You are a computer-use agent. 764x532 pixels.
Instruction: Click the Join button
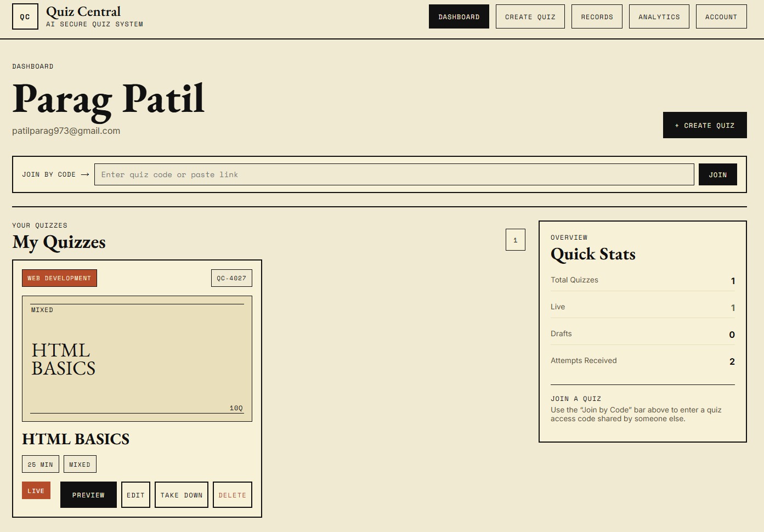click(718, 174)
